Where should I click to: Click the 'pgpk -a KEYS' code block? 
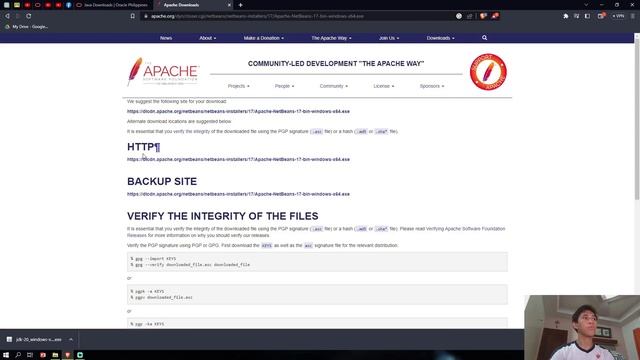(x=317, y=294)
